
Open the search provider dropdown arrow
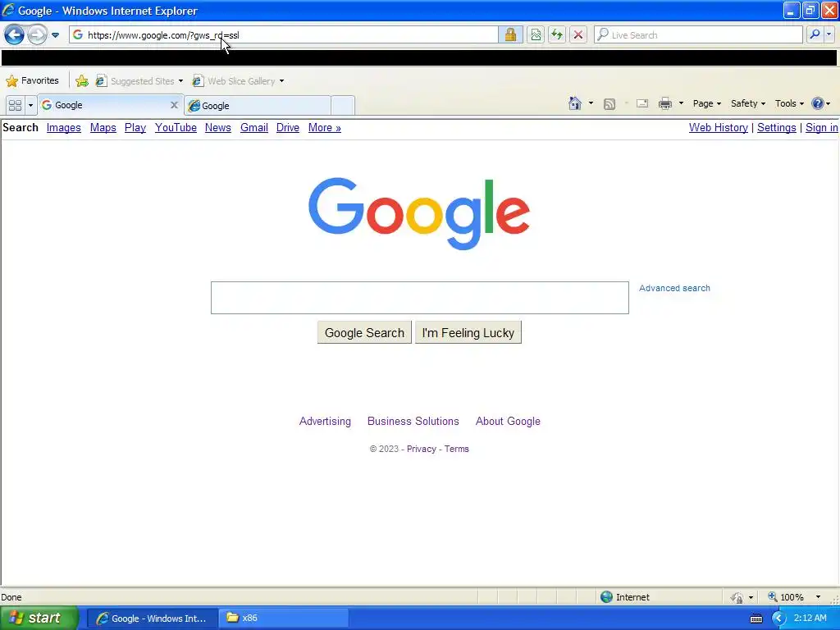(829, 34)
